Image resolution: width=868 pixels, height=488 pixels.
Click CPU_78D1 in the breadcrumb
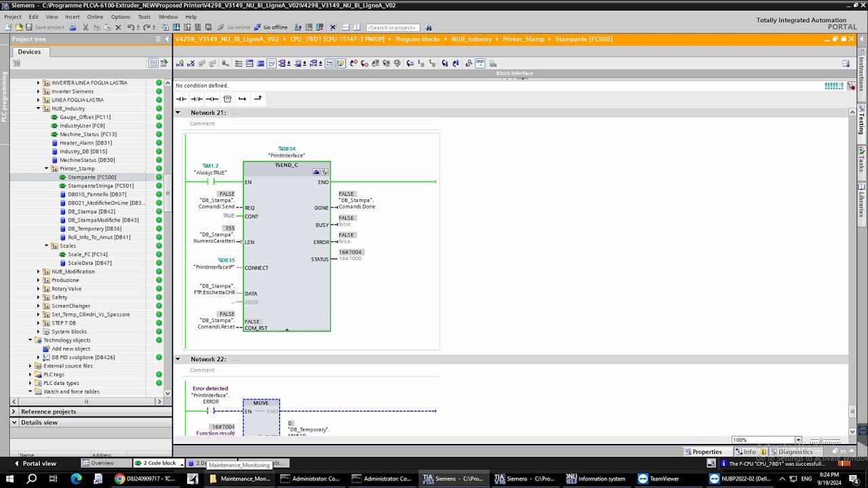click(x=337, y=39)
